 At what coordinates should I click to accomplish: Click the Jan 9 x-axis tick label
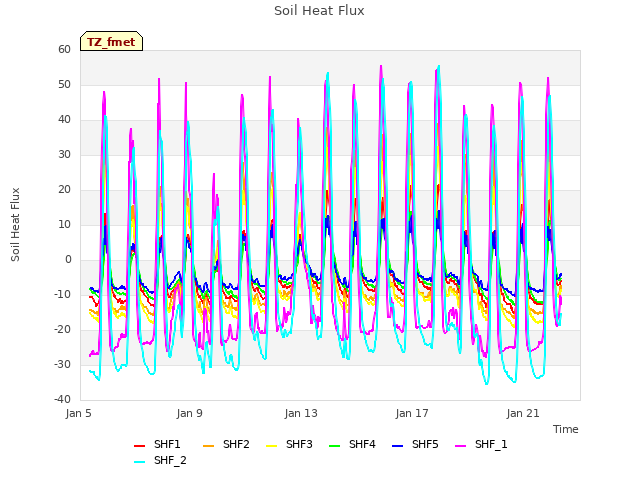pos(189,413)
